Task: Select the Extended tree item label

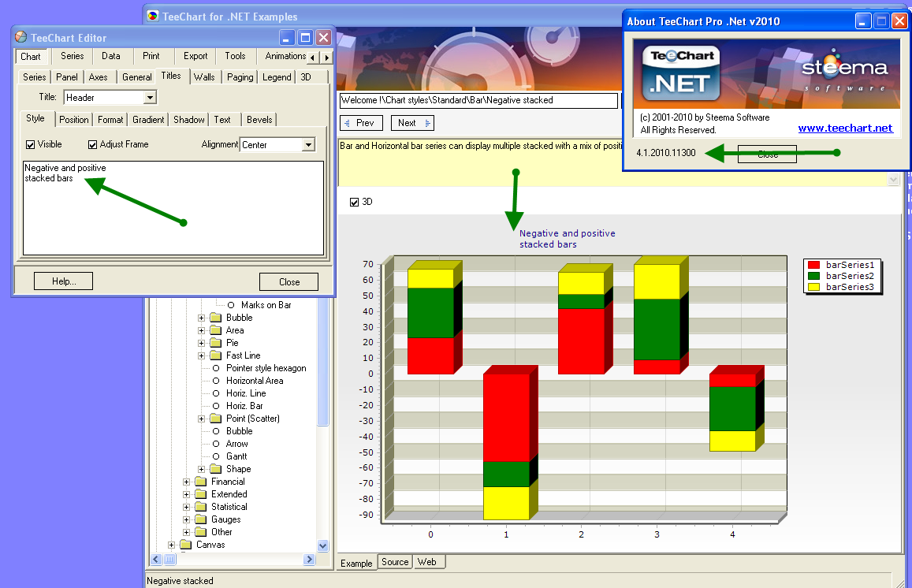Action: pyautogui.click(x=229, y=494)
